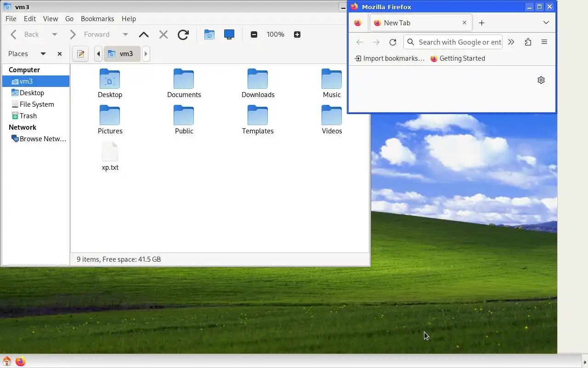
Task: Focus the Firefox search address bar
Action: coord(453,42)
